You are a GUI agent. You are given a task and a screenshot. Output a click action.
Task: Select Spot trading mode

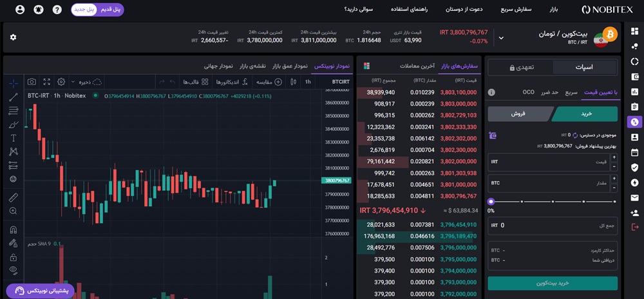pos(585,68)
